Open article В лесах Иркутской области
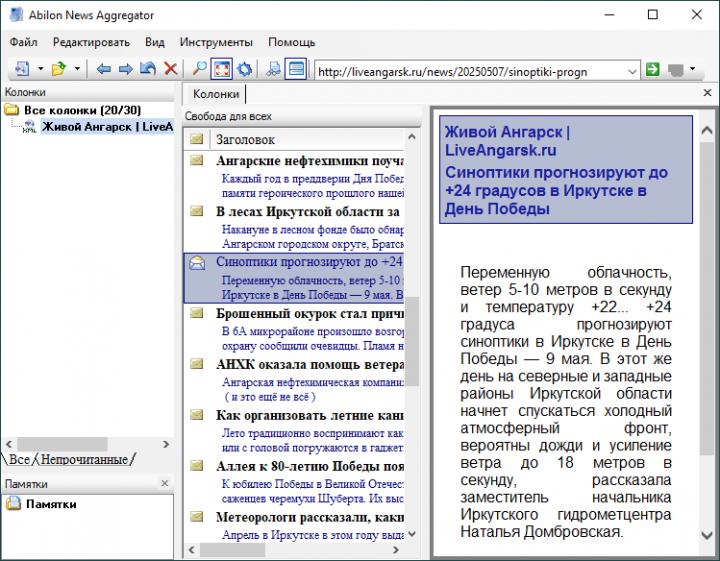The width and height of the screenshot is (720, 561). pyautogui.click(x=309, y=212)
